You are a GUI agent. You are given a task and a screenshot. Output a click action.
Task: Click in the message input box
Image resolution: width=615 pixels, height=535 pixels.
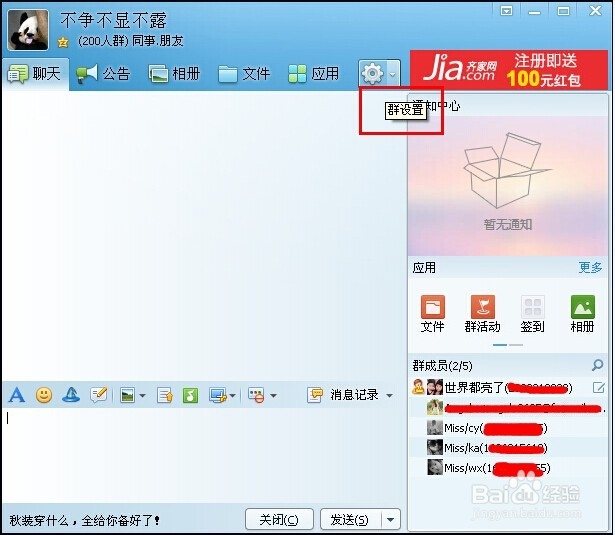pos(204,455)
